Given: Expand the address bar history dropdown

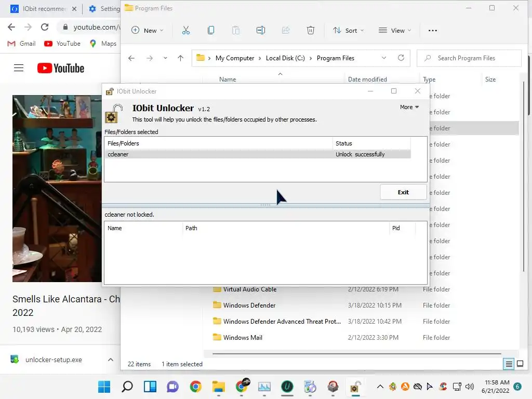Looking at the screenshot, I should [384, 58].
